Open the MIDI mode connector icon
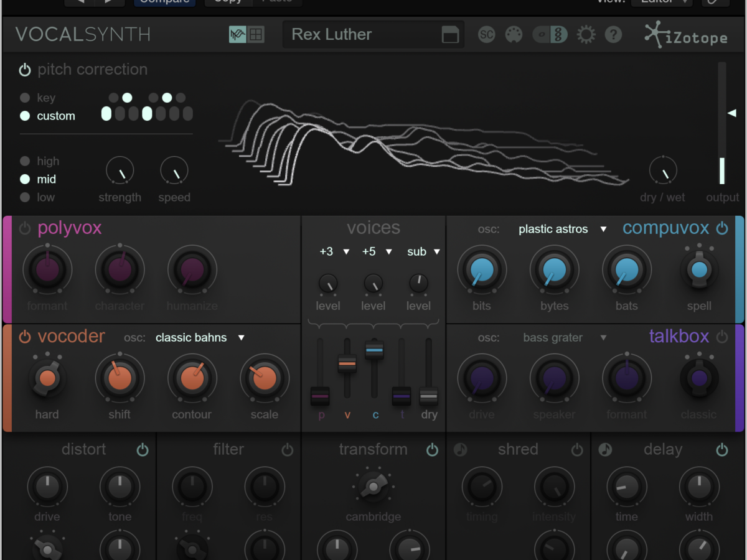 tap(514, 35)
